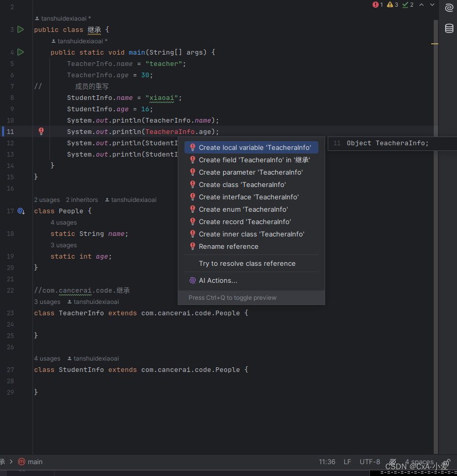The image size is (457, 476).
Task: Open UTF-8 file encoding selector
Action: 369,462
